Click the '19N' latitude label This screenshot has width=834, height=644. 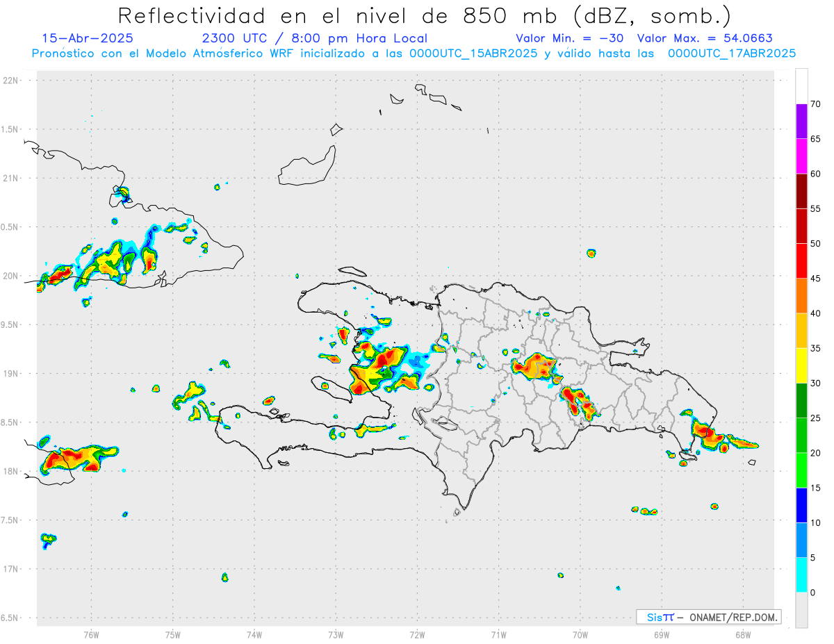point(11,373)
